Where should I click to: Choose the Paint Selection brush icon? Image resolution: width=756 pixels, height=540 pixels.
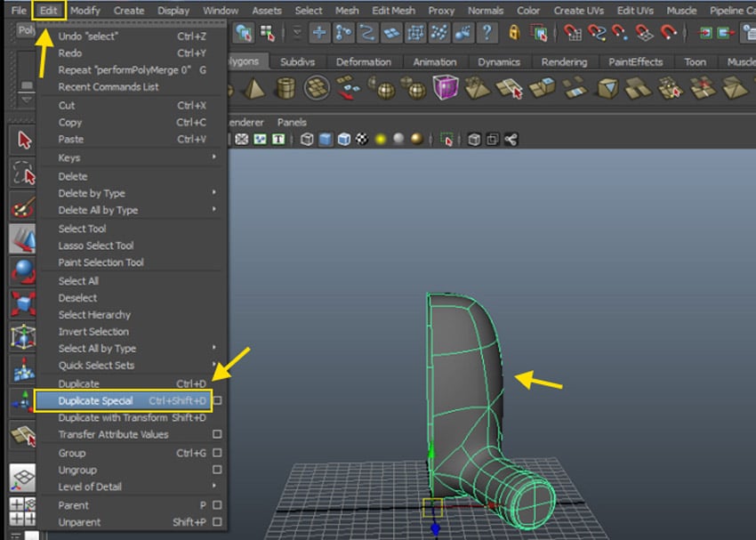[24, 206]
